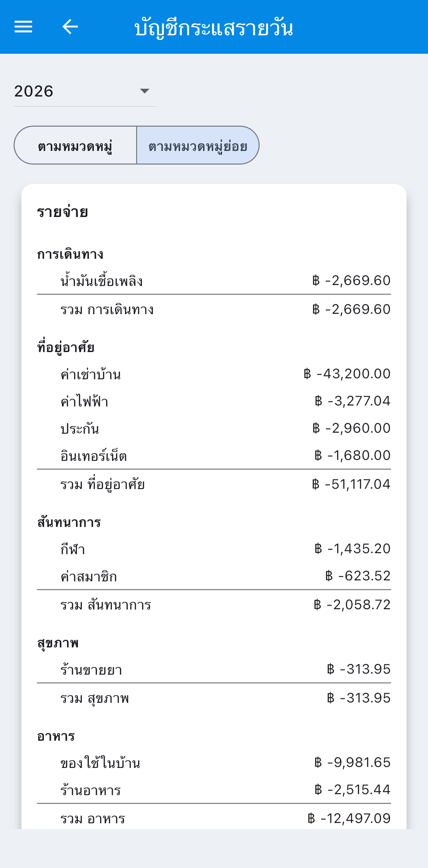
Task: Open the กีฬา subcategory row
Action: coord(214,549)
